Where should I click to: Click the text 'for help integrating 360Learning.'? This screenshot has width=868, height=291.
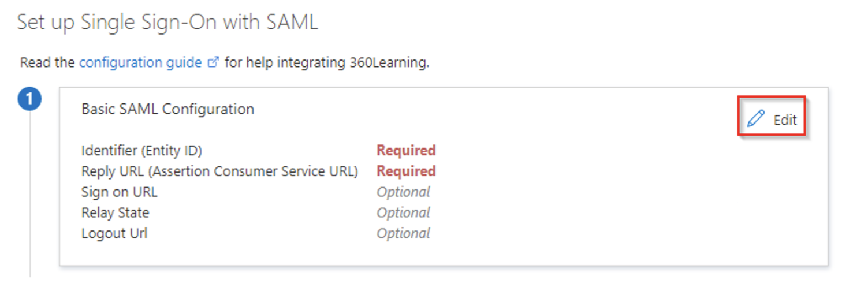(327, 62)
